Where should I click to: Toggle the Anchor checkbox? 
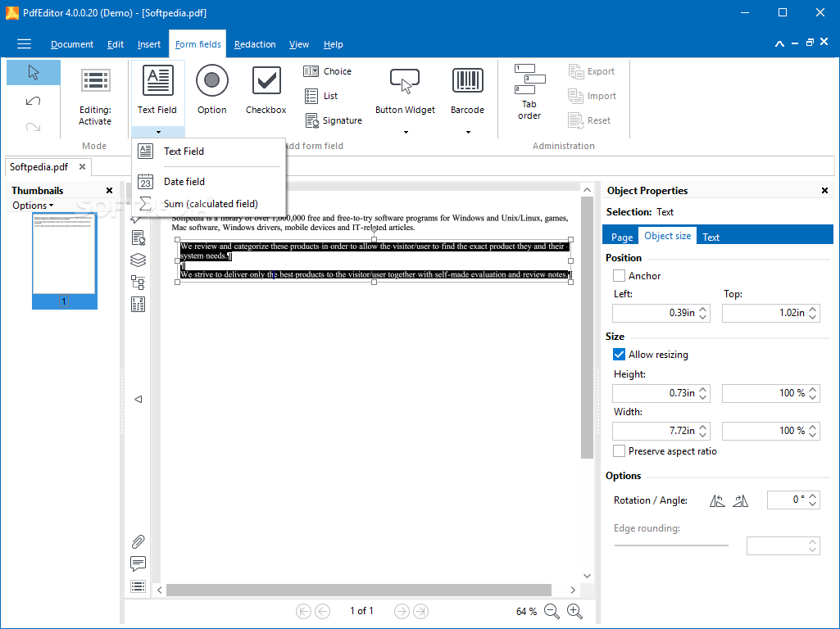(619, 276)
